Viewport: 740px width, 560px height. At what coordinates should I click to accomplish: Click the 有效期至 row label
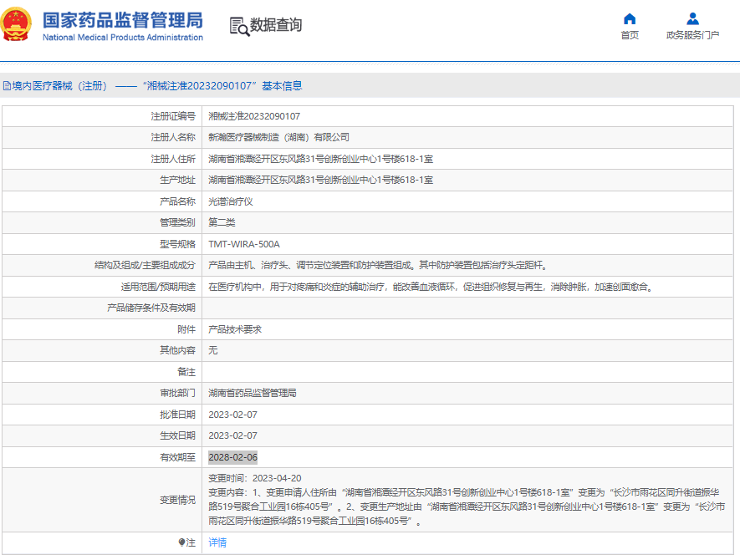177,457
